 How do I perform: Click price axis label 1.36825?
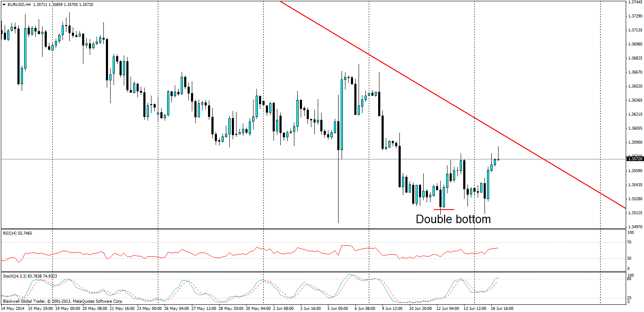[x=635, y=58]
